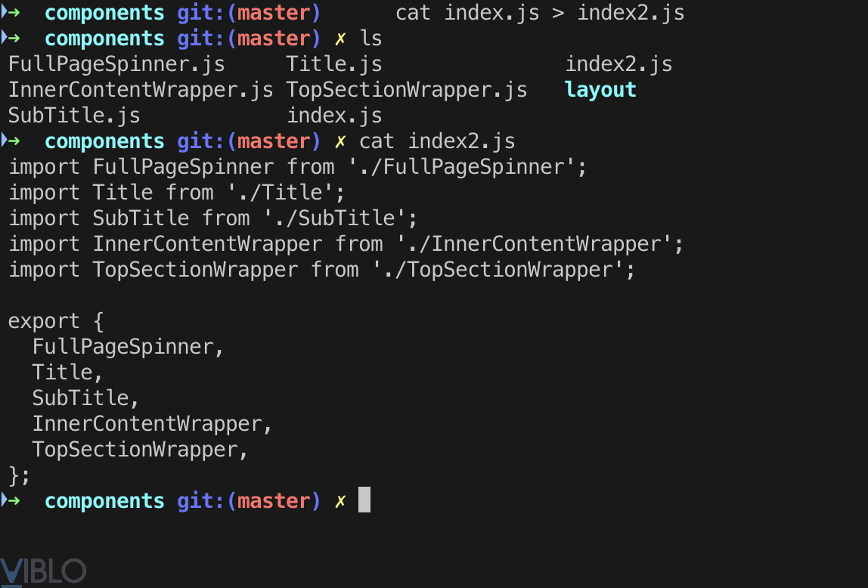The width and height of the screenshot is (868, 588).
Task: Click the VIBLO watermark logo
Action: point(43,571)
